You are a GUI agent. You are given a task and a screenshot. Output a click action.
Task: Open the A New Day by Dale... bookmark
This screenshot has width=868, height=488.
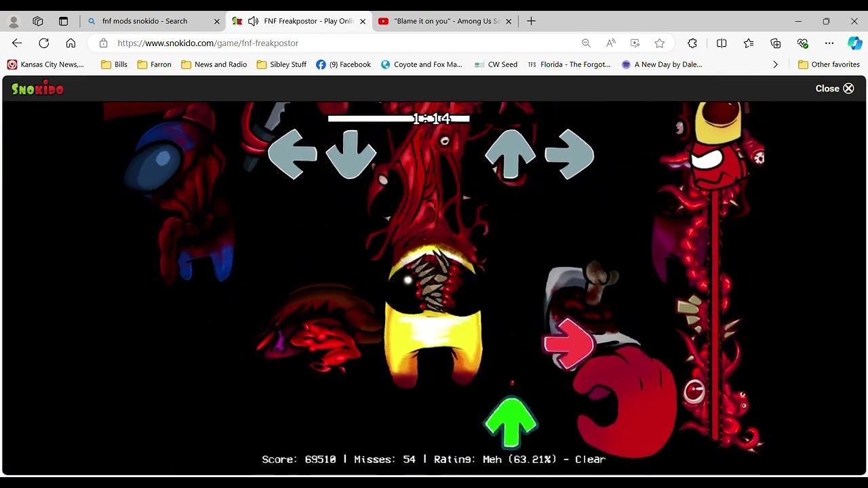pyautogui.click(x=662, y=64)
